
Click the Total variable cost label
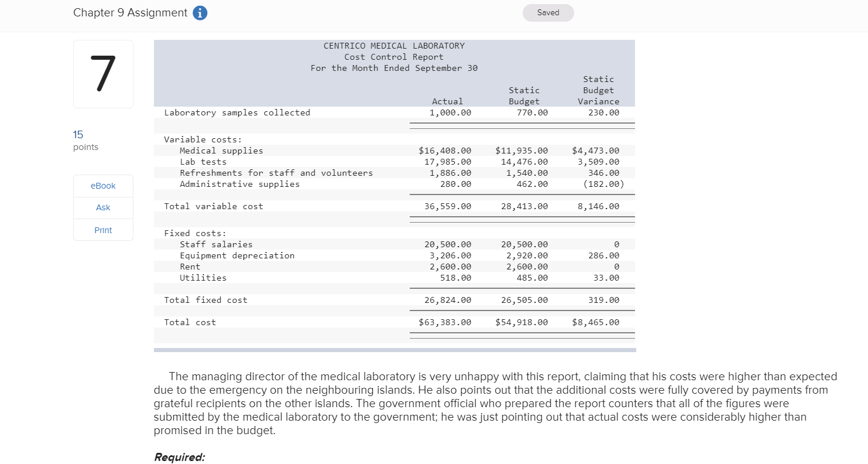214,206
